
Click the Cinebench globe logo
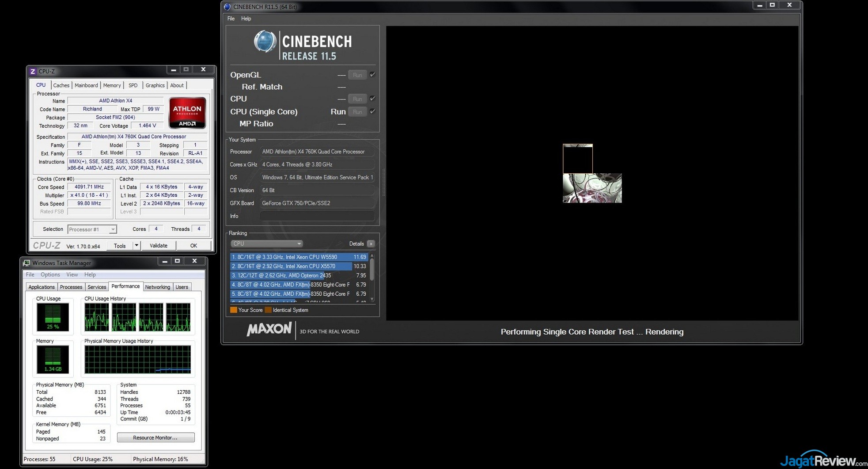[x=265, y=42]
